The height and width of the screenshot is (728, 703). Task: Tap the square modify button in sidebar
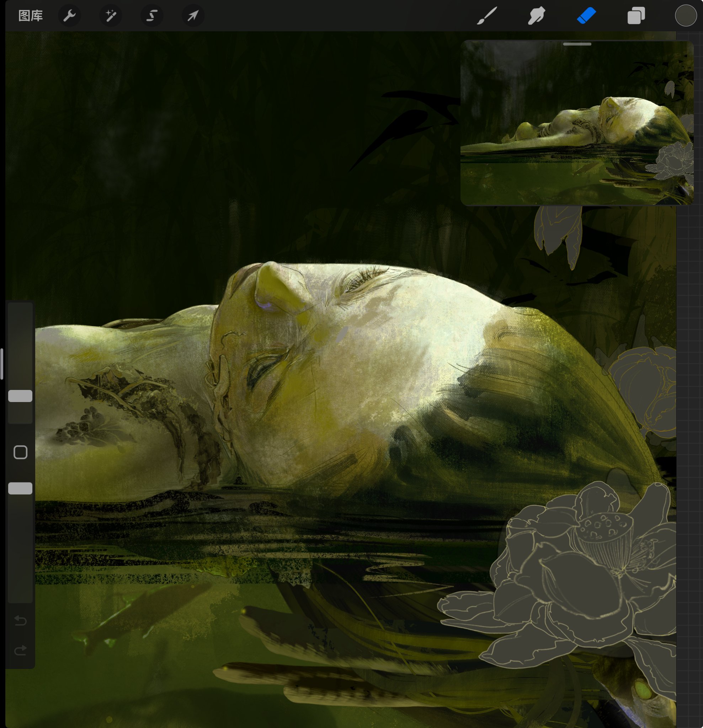click(x=20, y=453)
